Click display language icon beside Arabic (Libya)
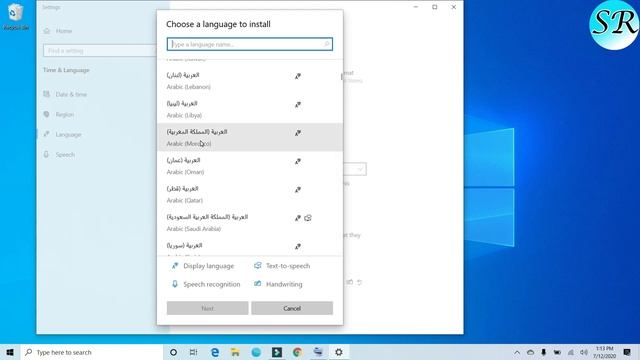 pos(298,104)
